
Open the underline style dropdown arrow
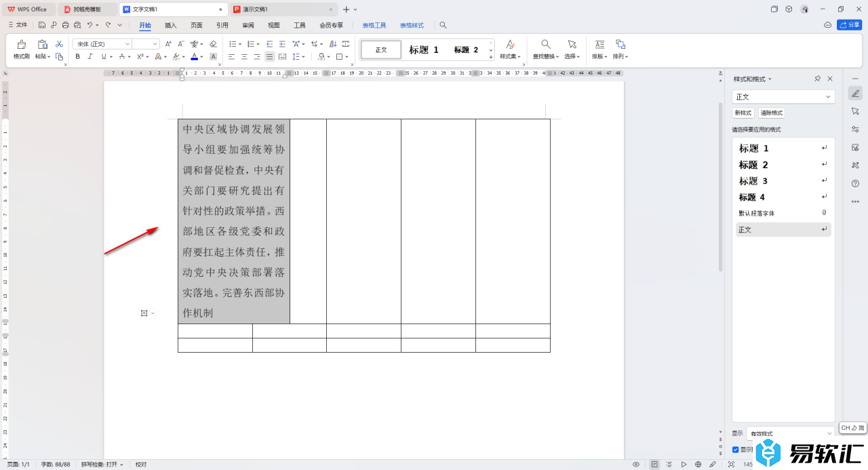tap(112, 57)
